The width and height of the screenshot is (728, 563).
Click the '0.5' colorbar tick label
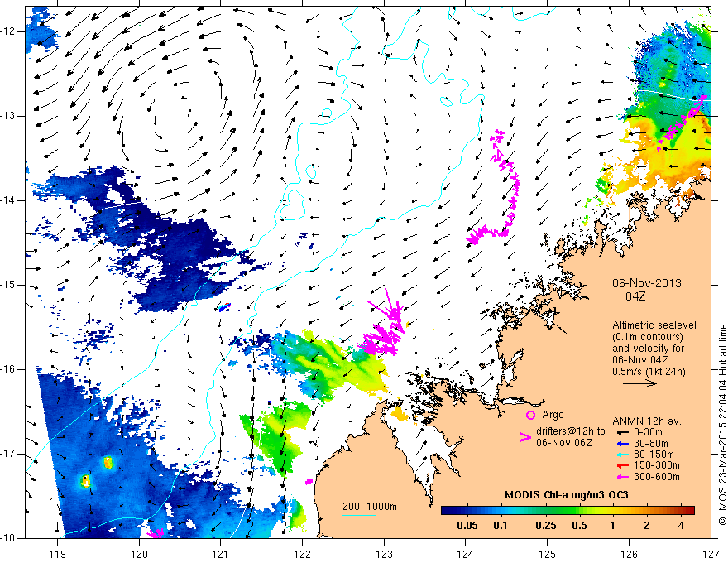(x=579, y=526)
